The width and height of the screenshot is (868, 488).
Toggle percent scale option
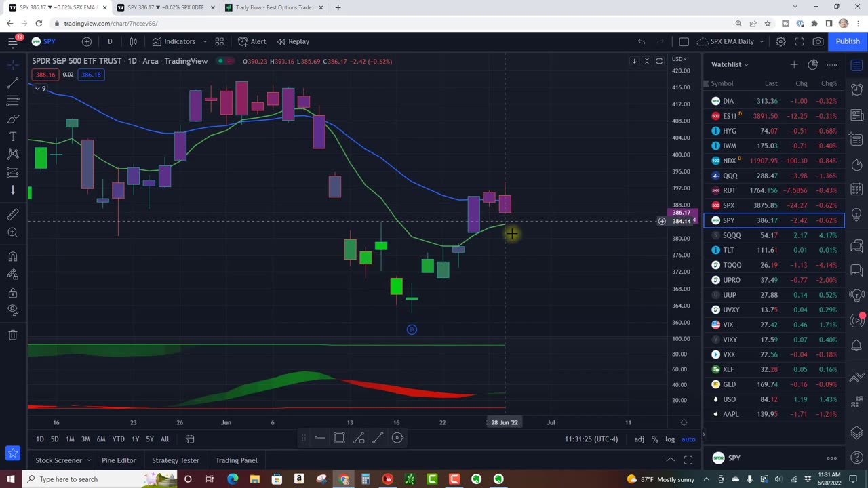pyautogui.click(x=655, y=439)
